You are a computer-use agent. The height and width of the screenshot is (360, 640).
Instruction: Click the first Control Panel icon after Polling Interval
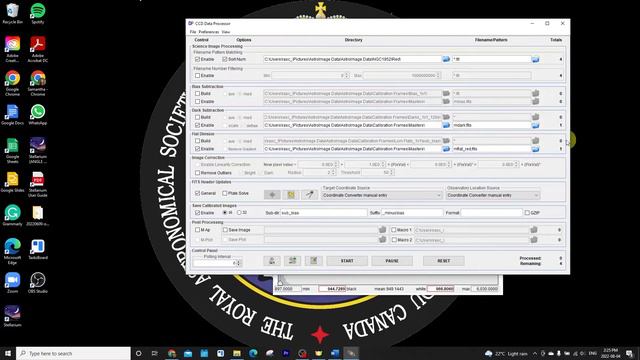[272, 261]
